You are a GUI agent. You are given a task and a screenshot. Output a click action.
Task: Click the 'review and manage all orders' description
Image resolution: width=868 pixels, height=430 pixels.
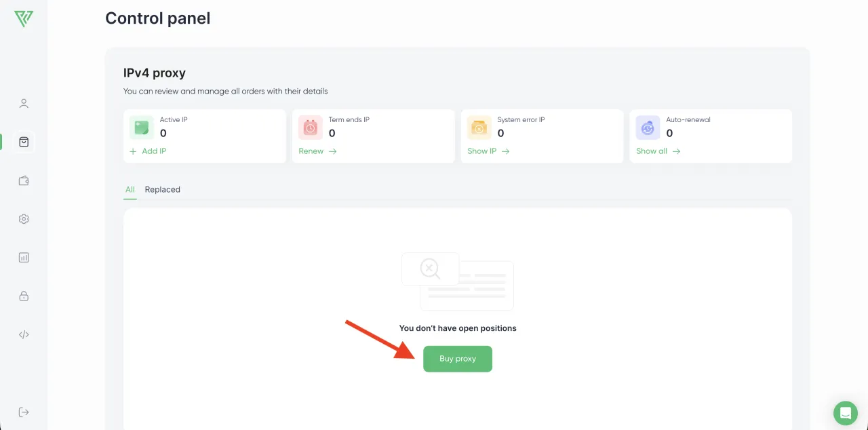point(225,91)
